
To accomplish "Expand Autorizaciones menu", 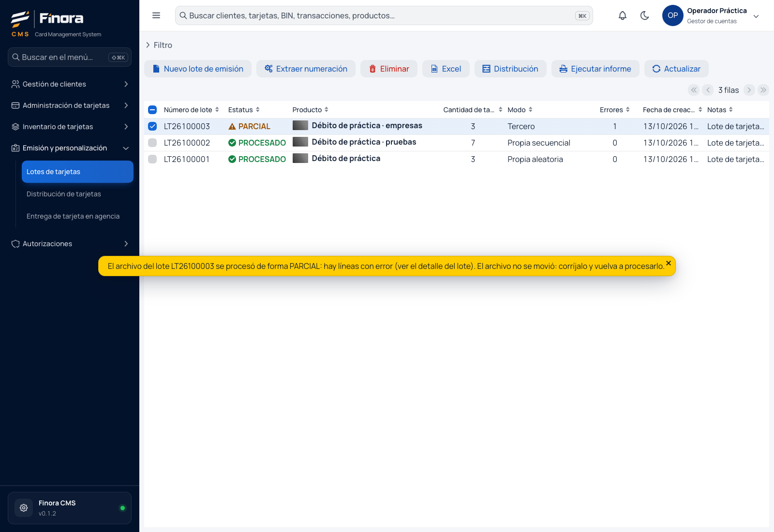I will [x=70, y=244].
